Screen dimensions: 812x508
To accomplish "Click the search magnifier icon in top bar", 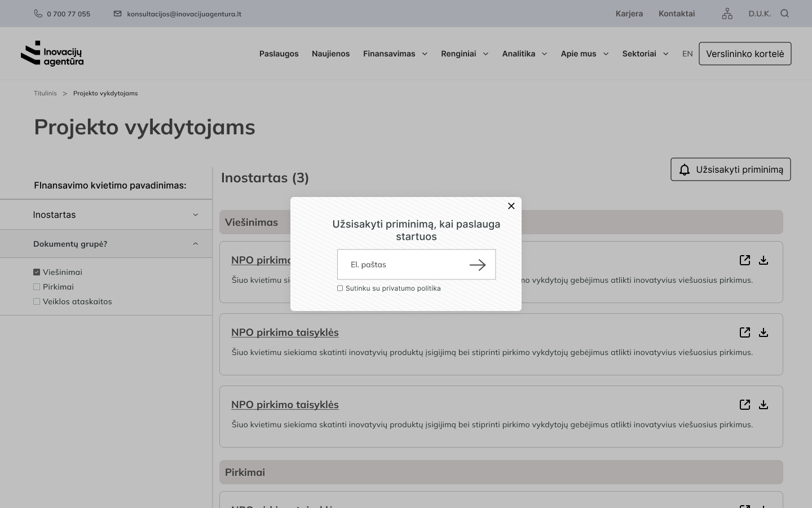I will click(784, 14).
